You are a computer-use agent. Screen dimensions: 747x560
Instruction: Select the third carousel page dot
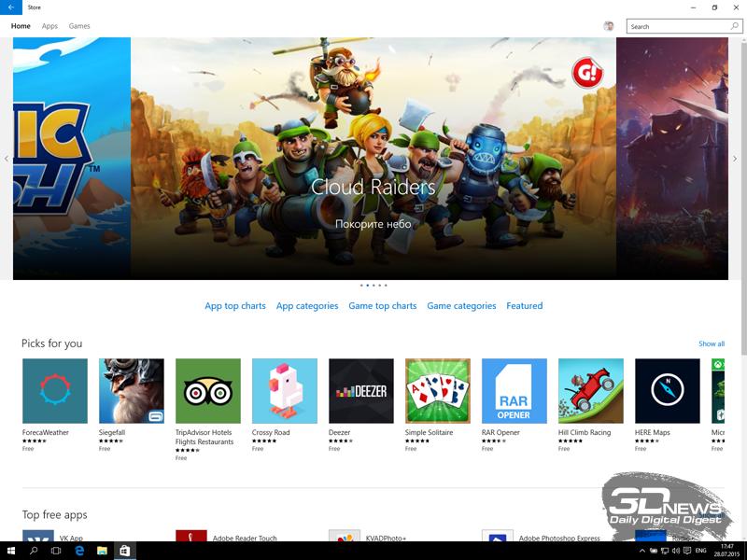[373, 286]
